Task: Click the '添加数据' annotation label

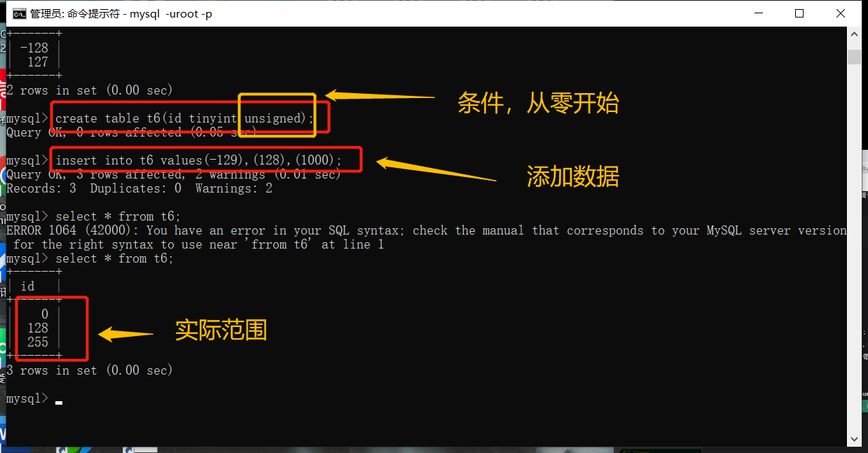Action: tap(572, 177)
